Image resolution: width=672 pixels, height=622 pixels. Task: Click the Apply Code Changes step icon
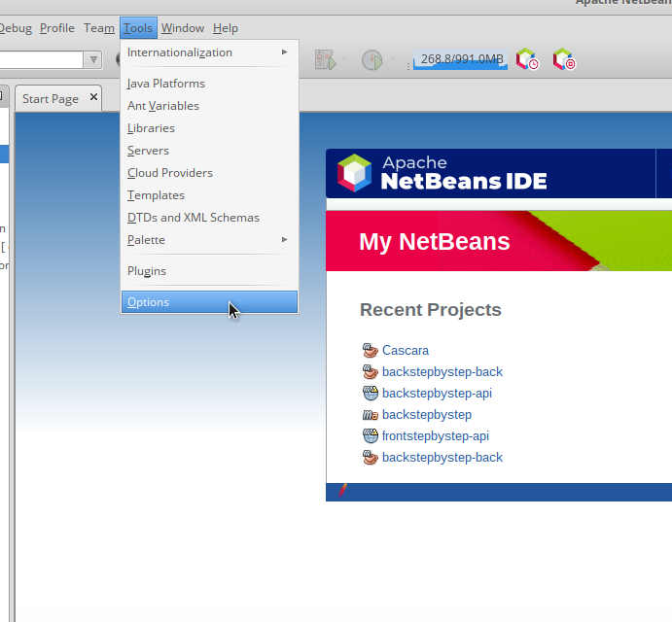[x=326, y=60]
